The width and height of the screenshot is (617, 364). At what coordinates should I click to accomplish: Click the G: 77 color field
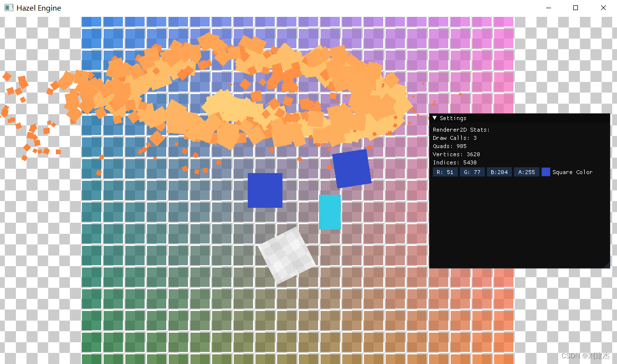472,172
